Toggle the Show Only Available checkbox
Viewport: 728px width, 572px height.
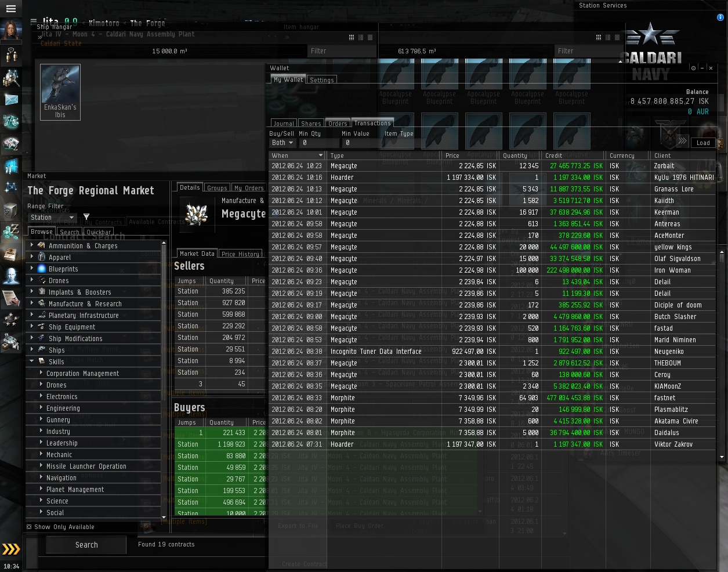29,527
